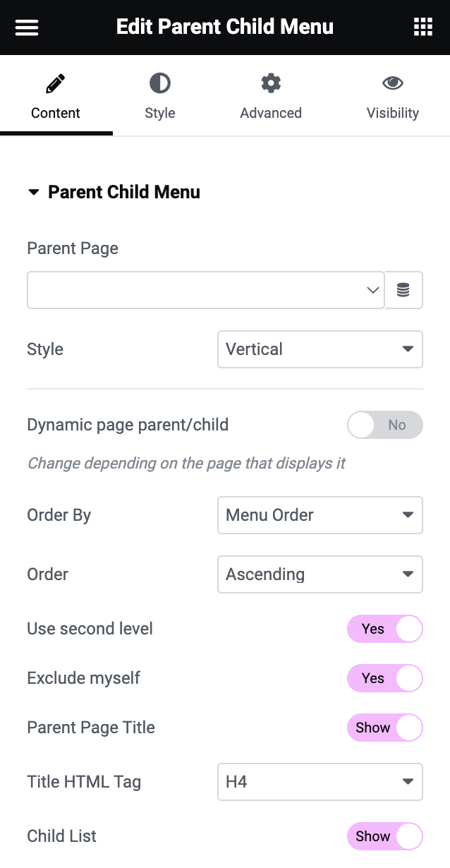Click the Style tab contrast icon
Image resolution: width=450 pixels, height=868 pixels.
(x=159, y=83)
